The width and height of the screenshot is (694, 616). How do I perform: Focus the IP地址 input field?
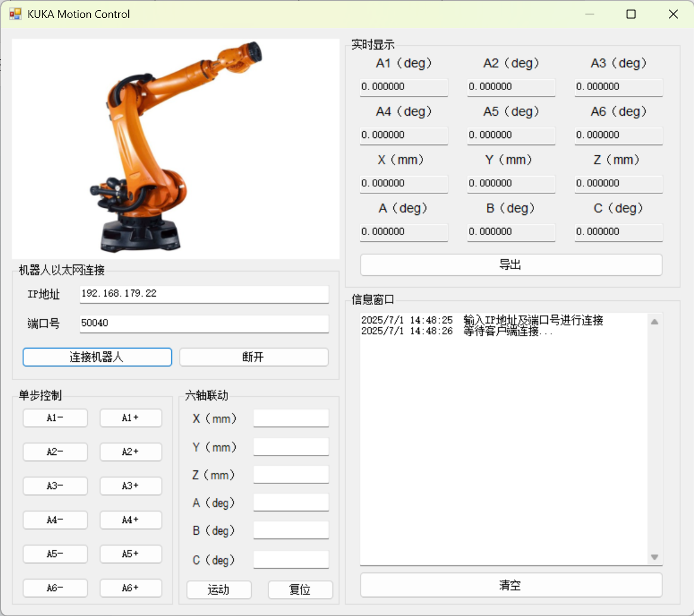(x=204, y=294)
